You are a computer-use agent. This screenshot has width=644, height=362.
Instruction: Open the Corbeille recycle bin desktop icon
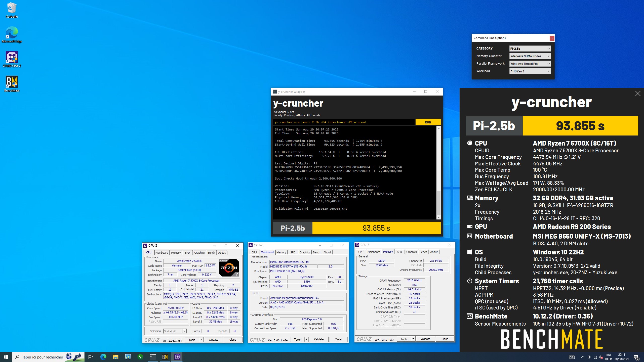point(12,10)
